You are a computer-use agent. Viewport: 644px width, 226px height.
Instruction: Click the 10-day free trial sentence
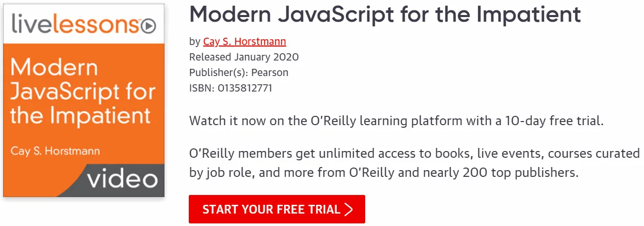(397, 122)
